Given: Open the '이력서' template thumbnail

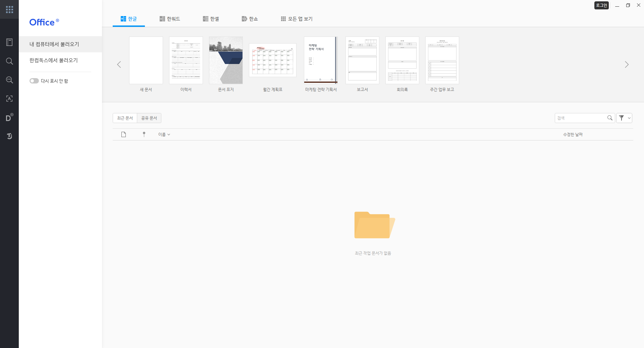Looking at the screenshot, I should click(x=186, y=60).
